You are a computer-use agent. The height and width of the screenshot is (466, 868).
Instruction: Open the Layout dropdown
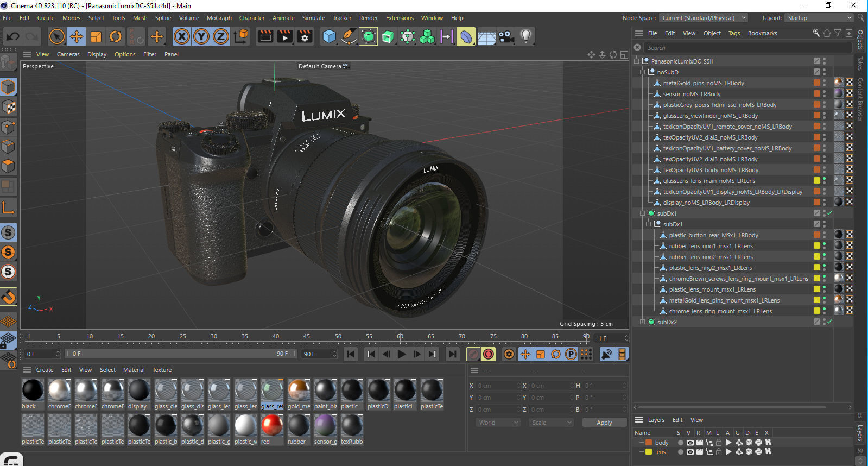pos(820,18)
